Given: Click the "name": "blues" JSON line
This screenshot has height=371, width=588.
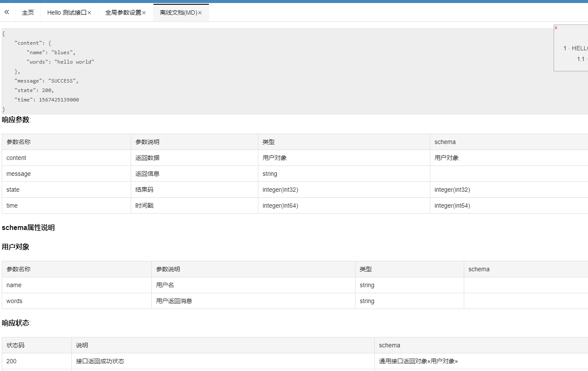Looking at the screenshot, I should pyautogui.click(x=51, y=52).
